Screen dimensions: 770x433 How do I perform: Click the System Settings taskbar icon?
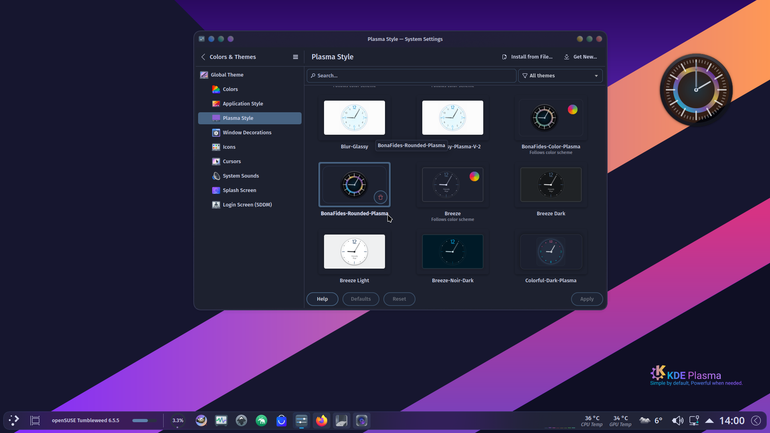point(302,421)
